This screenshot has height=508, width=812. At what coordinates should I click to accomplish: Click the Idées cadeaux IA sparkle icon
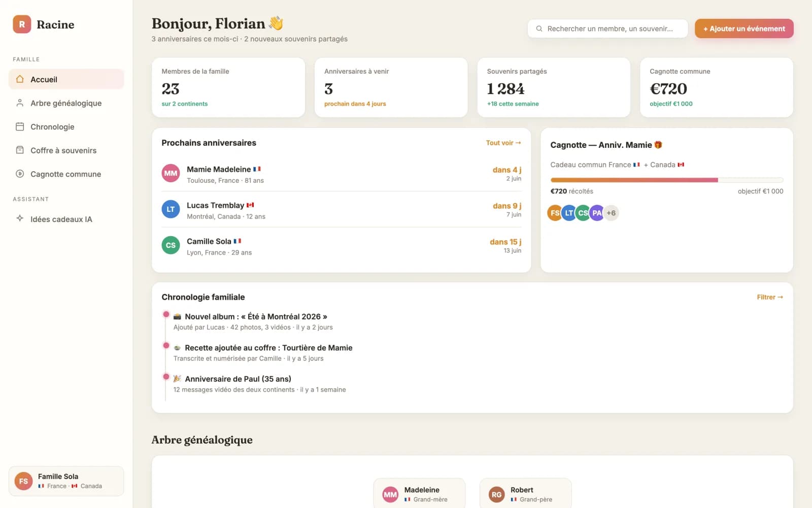pos(20,218)
